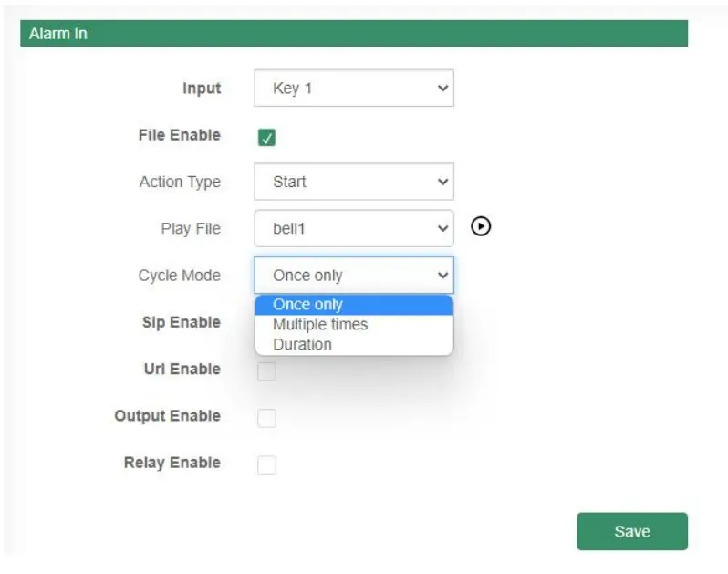Click the Output Enable label
The image size is (728, 574).
[x=168, y=416]
